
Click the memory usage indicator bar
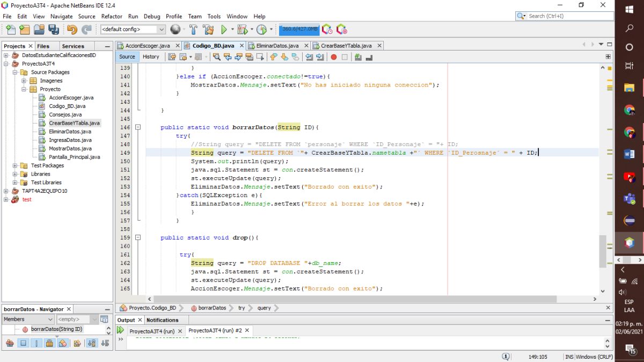pyautogui.click(x=299, y=29)
